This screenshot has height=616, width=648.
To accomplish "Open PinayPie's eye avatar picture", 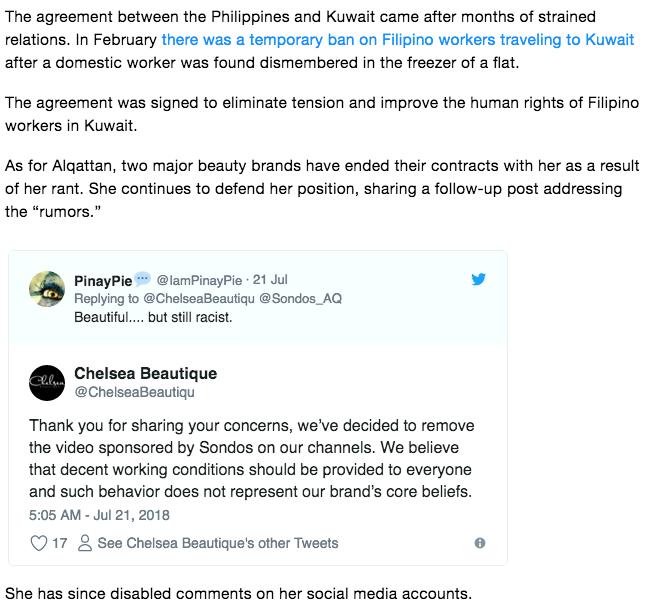I will tap(47, 289).
